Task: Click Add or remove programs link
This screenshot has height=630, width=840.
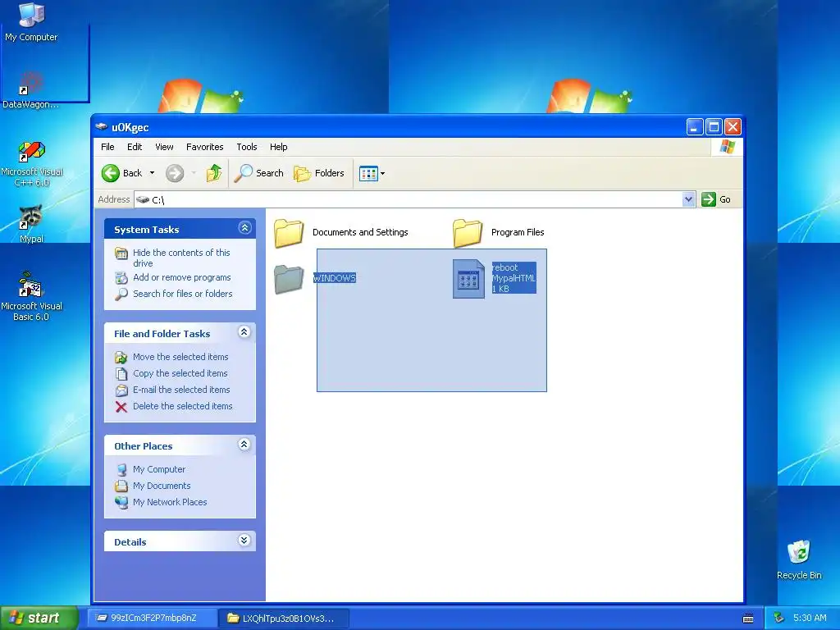Action: click(182, 277)
